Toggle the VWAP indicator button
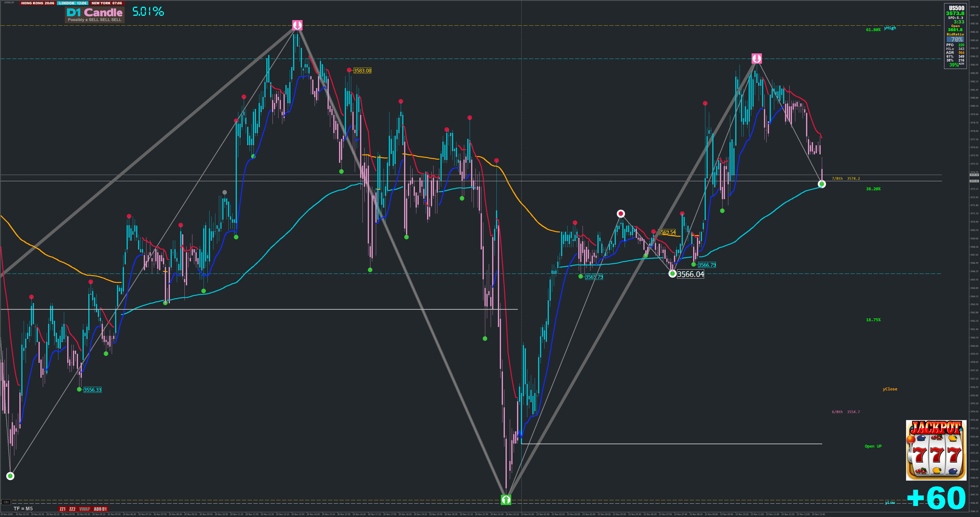Image resolution: width=980 pixels, height=517 pixels. [84, 509]
